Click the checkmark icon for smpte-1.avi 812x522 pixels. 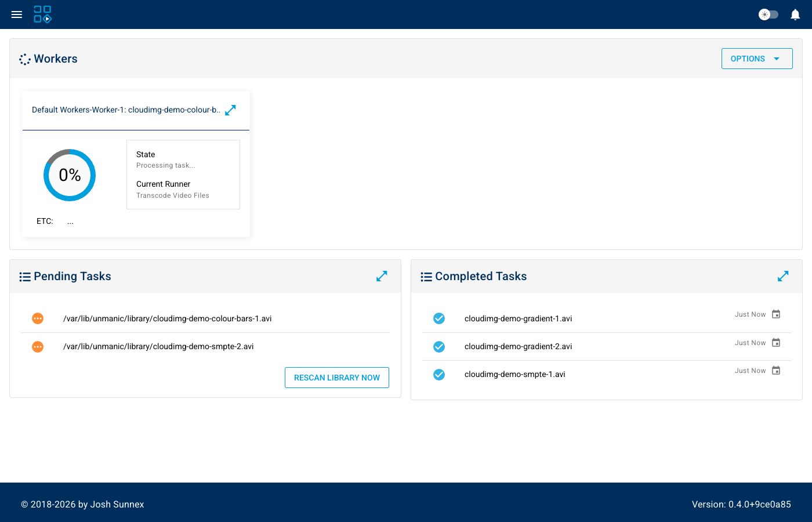pyautogui.click(x=439, y=374)
